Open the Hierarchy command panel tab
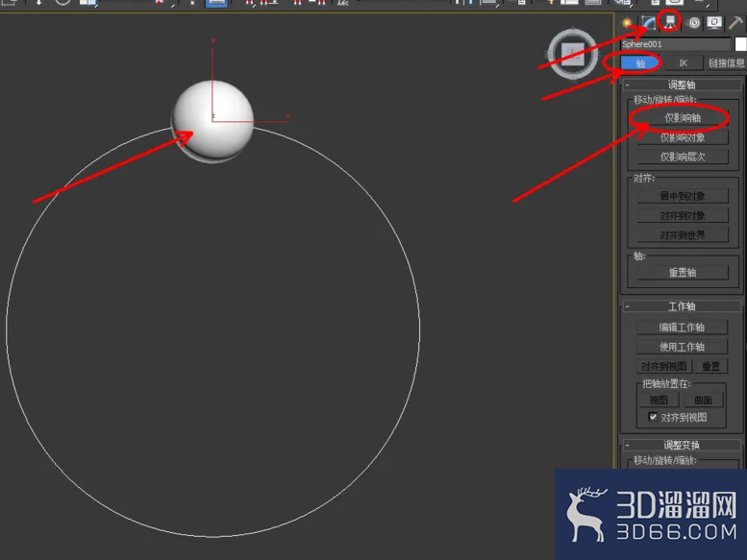The width and height of the screenshot is (747, 560). [670, 22]
